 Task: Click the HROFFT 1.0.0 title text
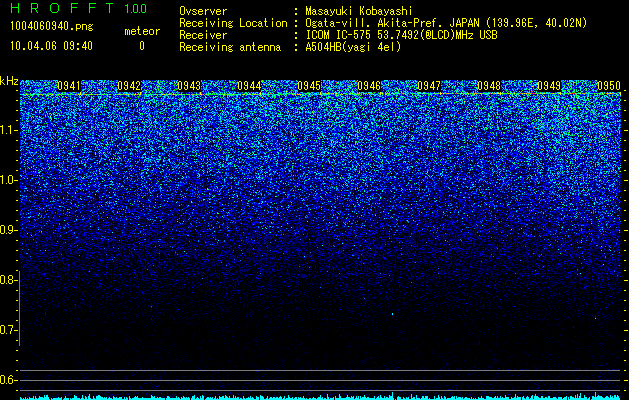pyautogui.click(x=79, y=8)
